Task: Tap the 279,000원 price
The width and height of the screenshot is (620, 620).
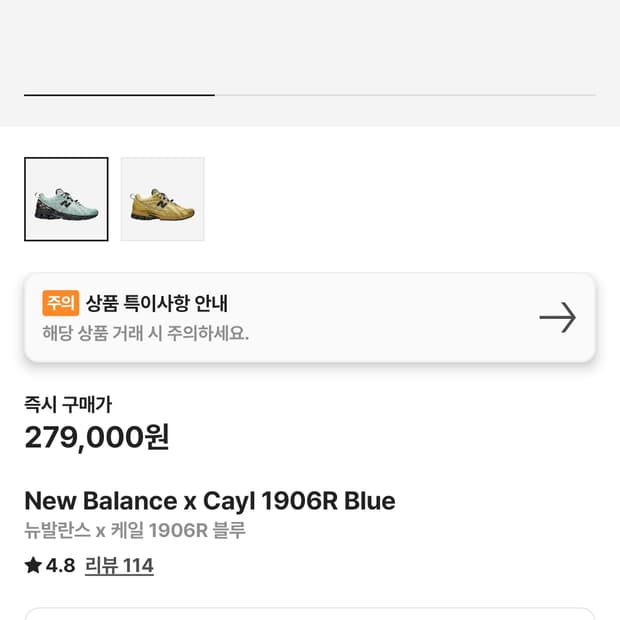Action: (x=97, y=437)
